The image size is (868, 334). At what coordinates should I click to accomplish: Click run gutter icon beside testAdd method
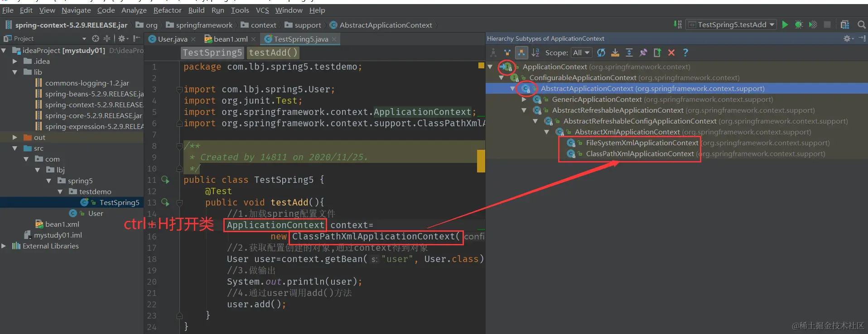165,202
